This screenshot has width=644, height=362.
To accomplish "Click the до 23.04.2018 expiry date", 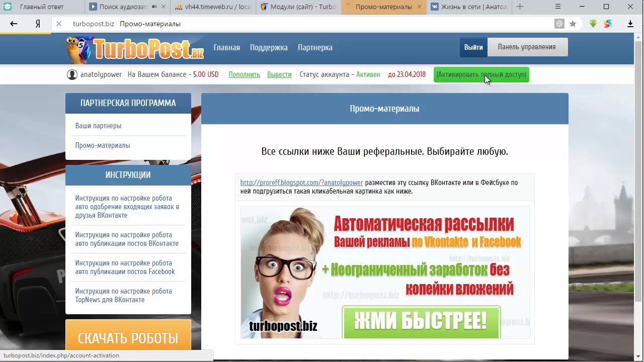I will [x=407, y=74].
